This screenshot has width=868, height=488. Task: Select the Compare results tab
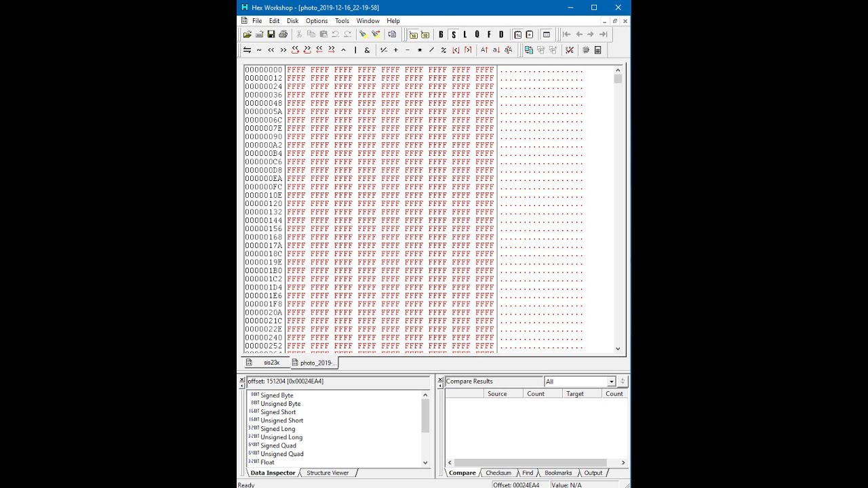tap(462, 473)
